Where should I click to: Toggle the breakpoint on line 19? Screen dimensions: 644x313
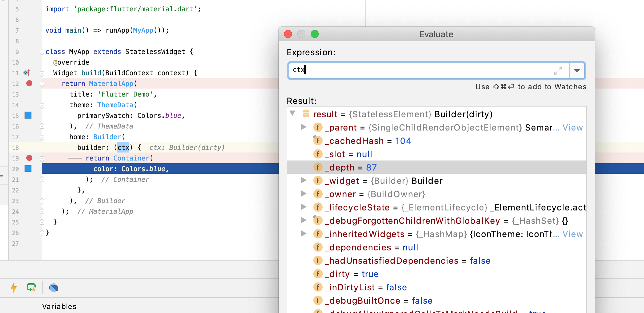[x=29, y=158]
